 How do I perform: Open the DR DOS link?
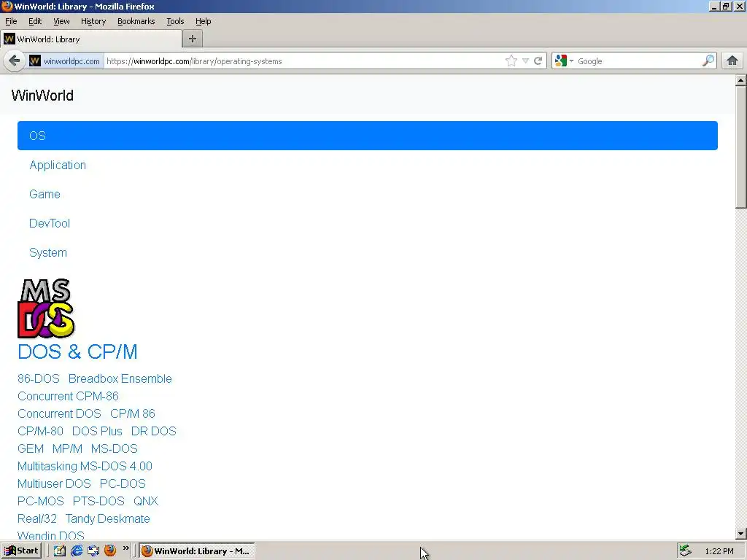point(153,431)
